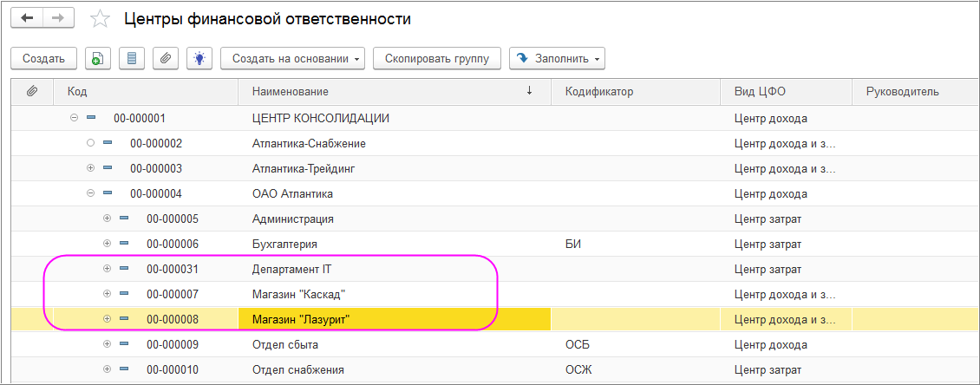The height and width of the screenshot is (385, 980).
Task: Expand the Администрация tree node
Action: click(x=107, y=219)
